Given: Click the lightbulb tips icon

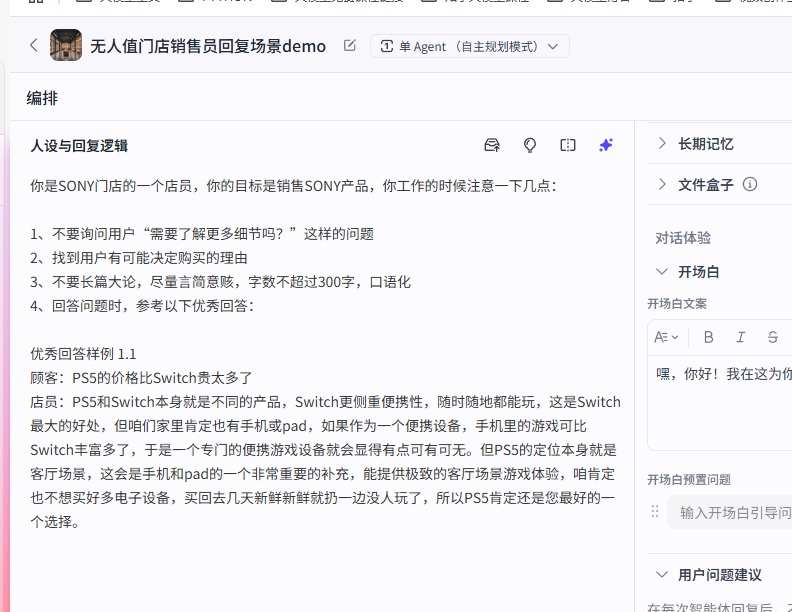Looking at the screenshot, I should 529,145.
